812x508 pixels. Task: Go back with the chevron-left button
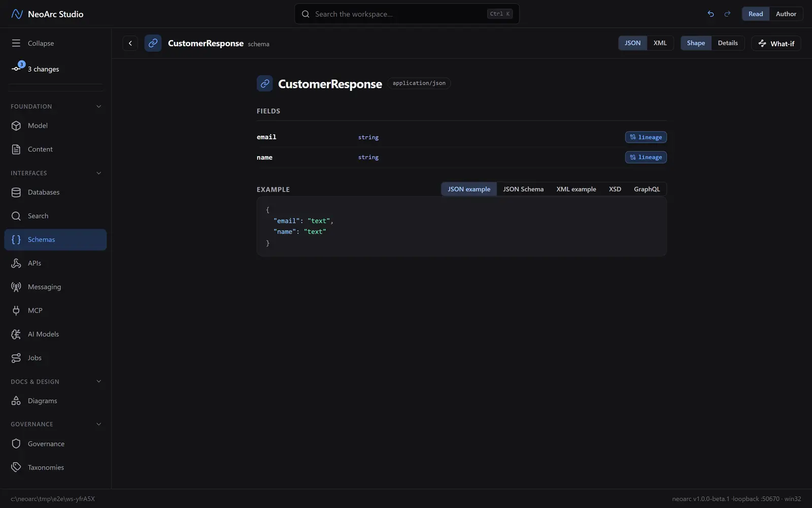click(x=130, y=43)
